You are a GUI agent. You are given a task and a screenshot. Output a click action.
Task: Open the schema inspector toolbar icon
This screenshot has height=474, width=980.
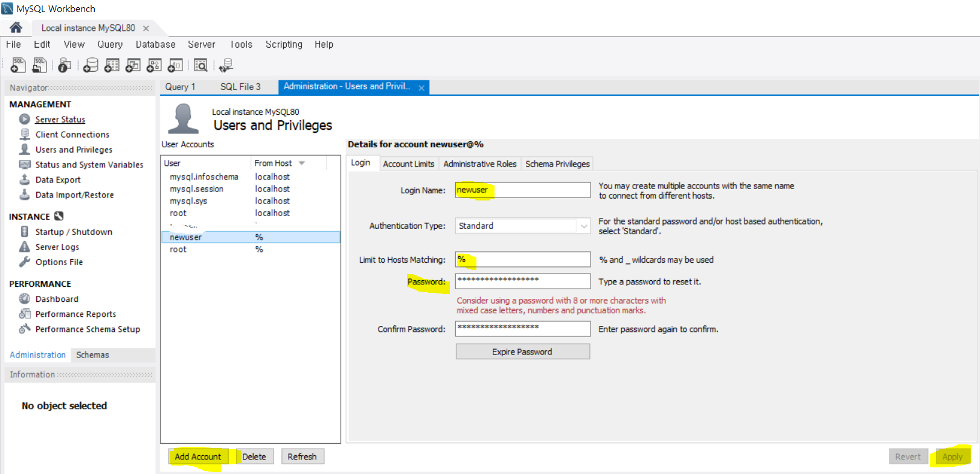tap(65, 65)
